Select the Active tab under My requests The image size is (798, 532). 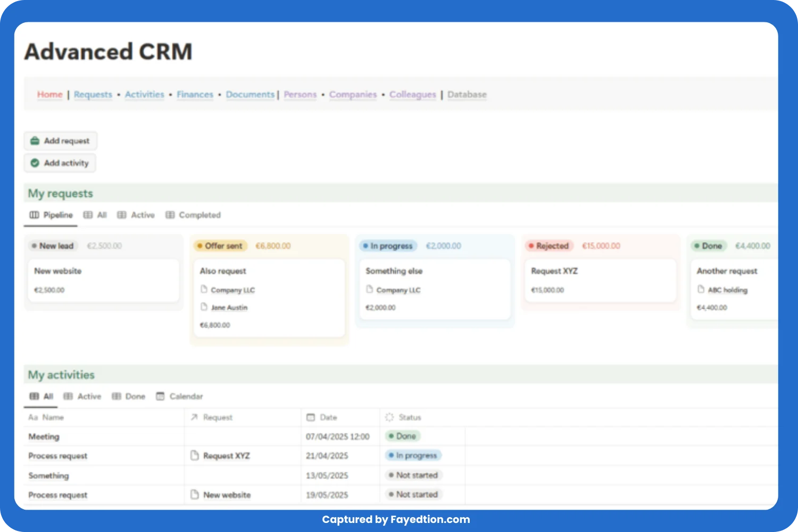tap(136, 215)
